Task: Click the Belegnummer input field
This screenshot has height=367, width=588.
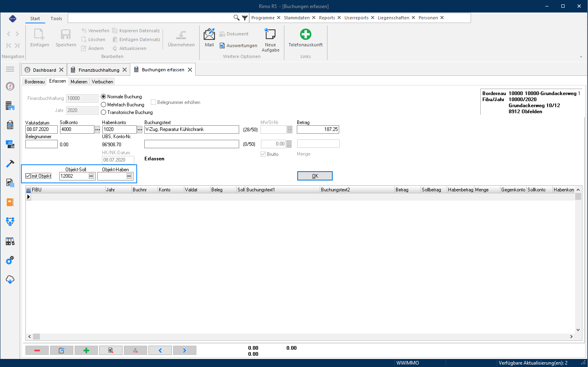Action: (x=42, y=144)
